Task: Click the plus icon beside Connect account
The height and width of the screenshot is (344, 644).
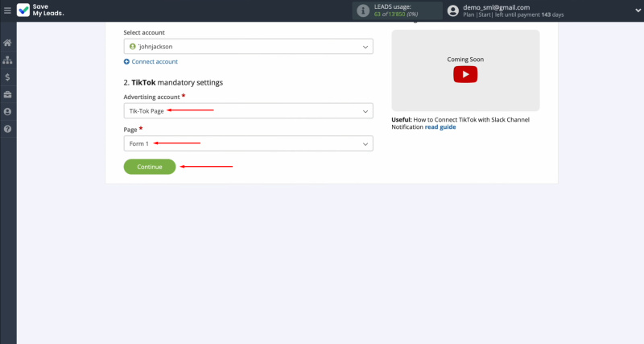Action: [x=126, y=62]
